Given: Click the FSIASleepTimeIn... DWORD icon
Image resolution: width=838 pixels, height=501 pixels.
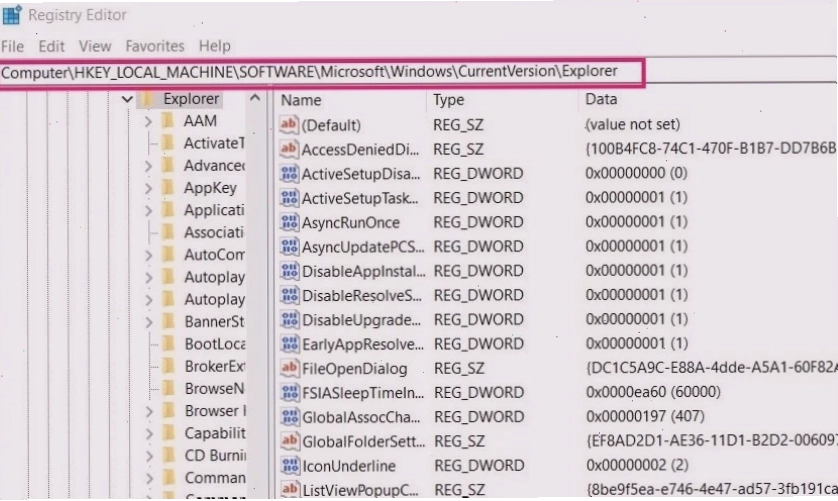Looking at the screenshot, I should [290, 392].
